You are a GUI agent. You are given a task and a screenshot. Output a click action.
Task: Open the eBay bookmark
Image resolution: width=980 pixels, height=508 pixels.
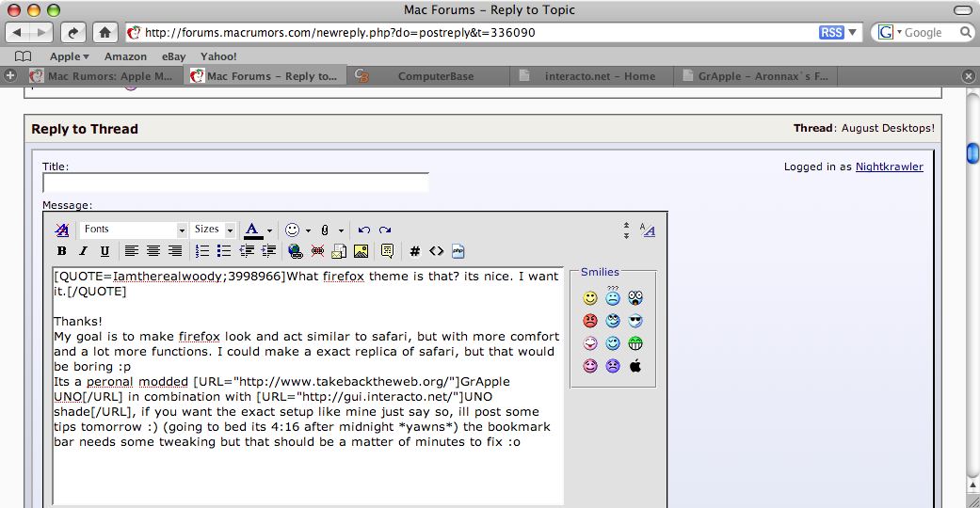point(174,56)
